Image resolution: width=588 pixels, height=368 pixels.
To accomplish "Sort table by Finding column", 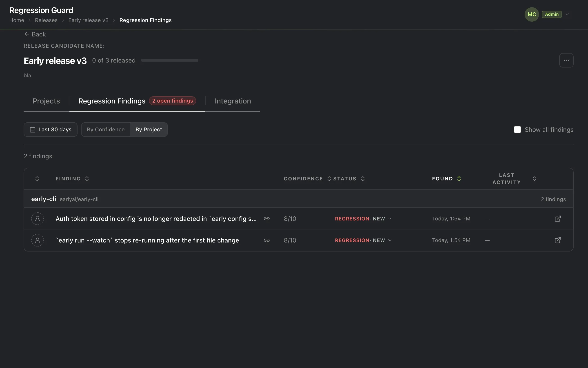I will (x=72, y=179).
